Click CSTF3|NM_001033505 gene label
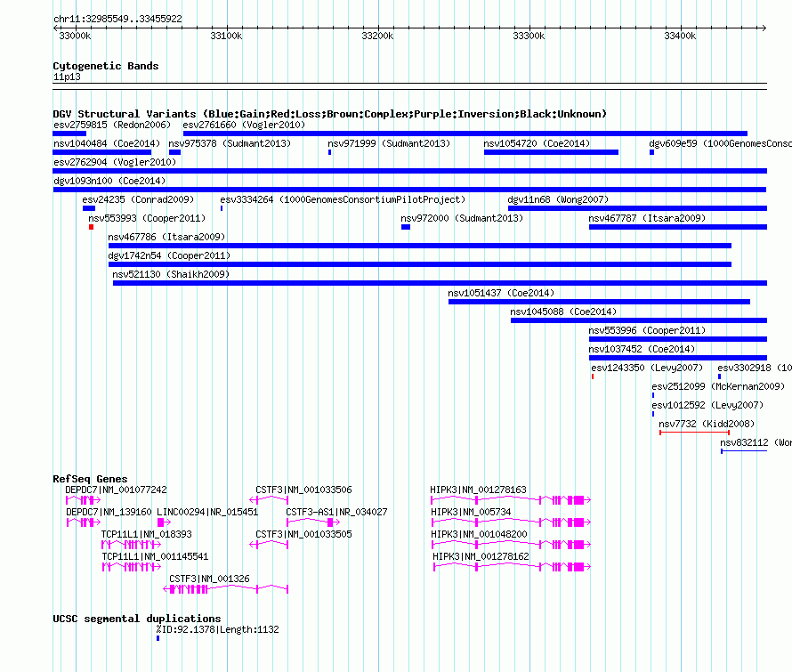Screen dimensions: 792x672 303,534
